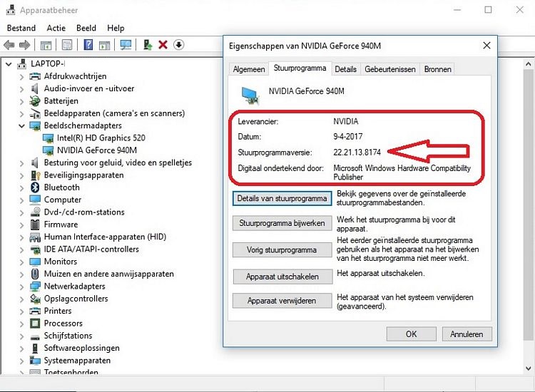Viewport: 535px width, 392px height.
Task: Select Intel(R) HD Graphics 520 device
Action: coord(101,138)
